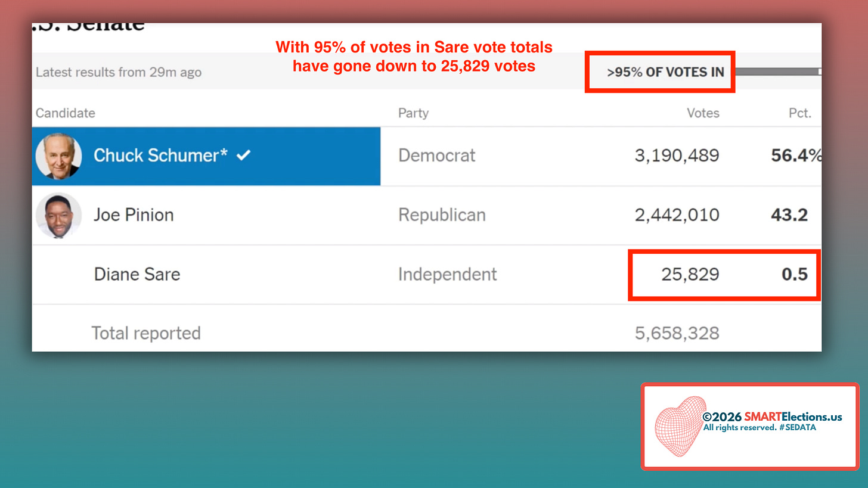Select the Joe Pinion candidate name
This screenshot has height=488, width=868.
pyautogui.click(x=134, y=215)
